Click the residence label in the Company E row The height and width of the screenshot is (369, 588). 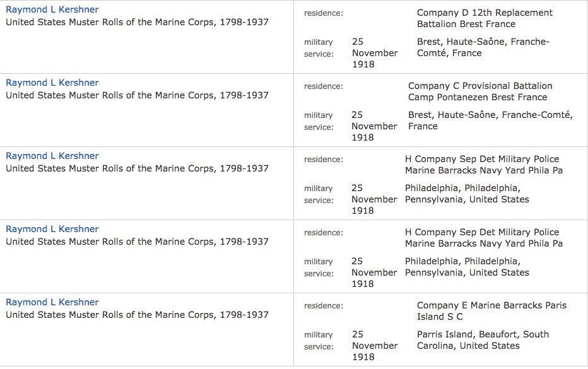[323, 306]
